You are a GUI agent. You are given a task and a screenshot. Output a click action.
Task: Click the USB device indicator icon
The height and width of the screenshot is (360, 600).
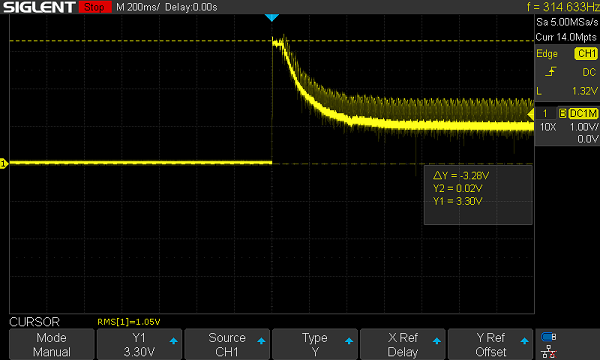549,337
